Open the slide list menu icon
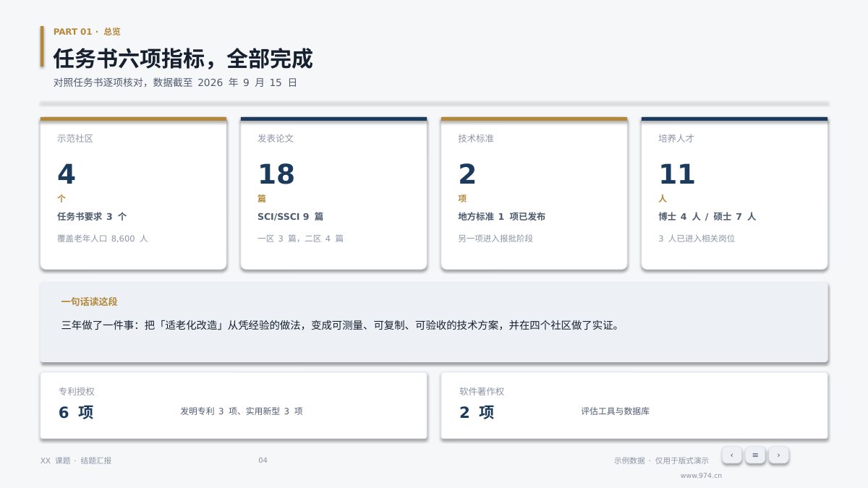Viewport: 868px width, 488px height. point(755,455)
